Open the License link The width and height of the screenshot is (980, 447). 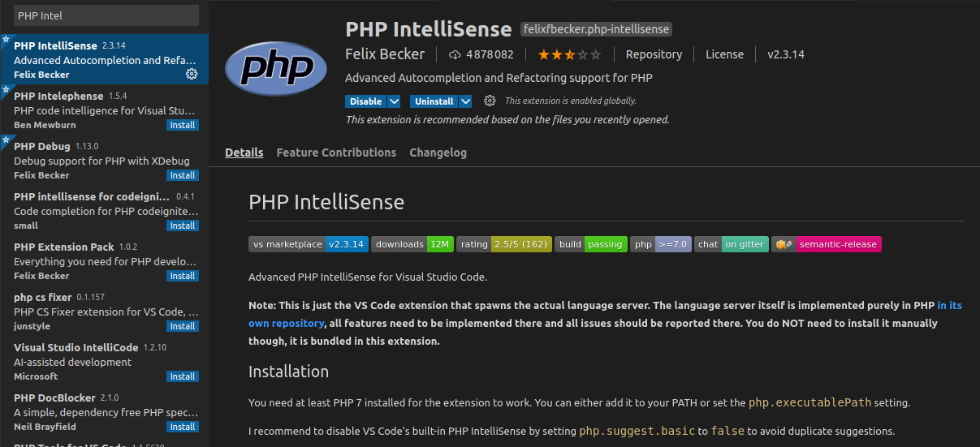[x=724, y=54]
